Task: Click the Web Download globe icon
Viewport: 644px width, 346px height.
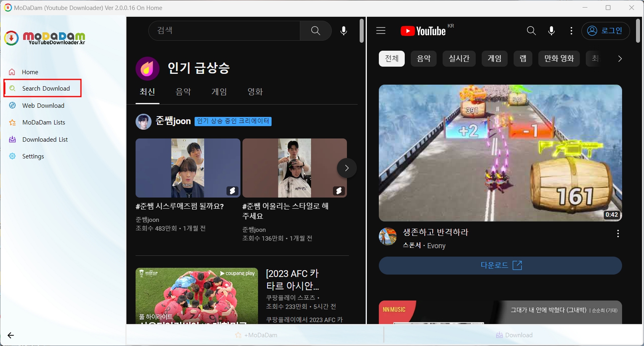Action: 12,105
